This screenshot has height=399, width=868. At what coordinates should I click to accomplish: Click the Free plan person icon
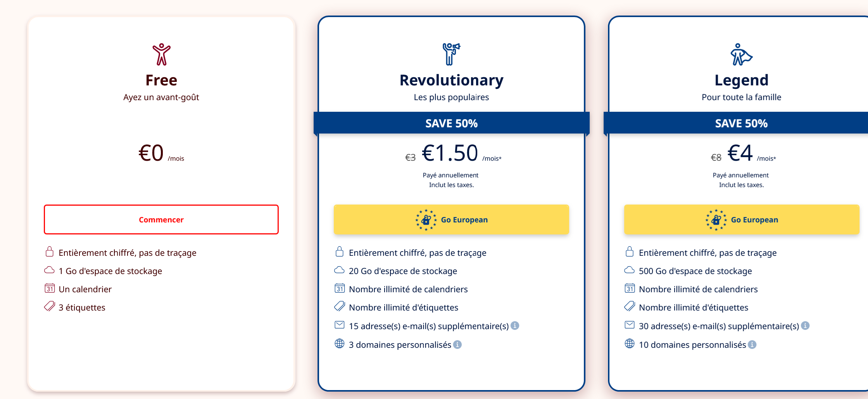161,54
